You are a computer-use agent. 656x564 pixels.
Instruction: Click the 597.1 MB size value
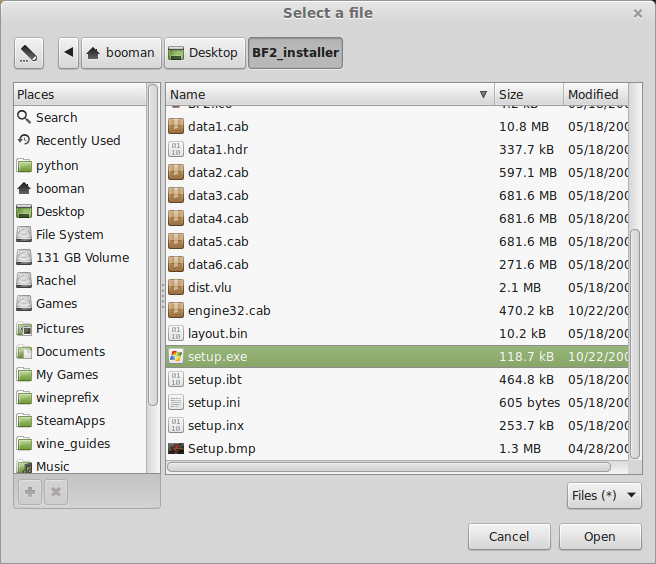(528, 172)
